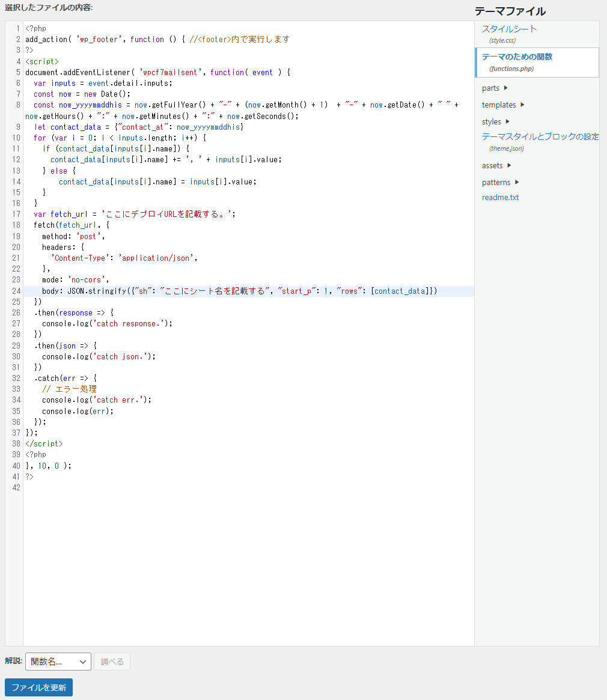The height and width of the screenshot is (700, 607).
Task: Click the method: 'post' line
Action: (x=73, y=237)
